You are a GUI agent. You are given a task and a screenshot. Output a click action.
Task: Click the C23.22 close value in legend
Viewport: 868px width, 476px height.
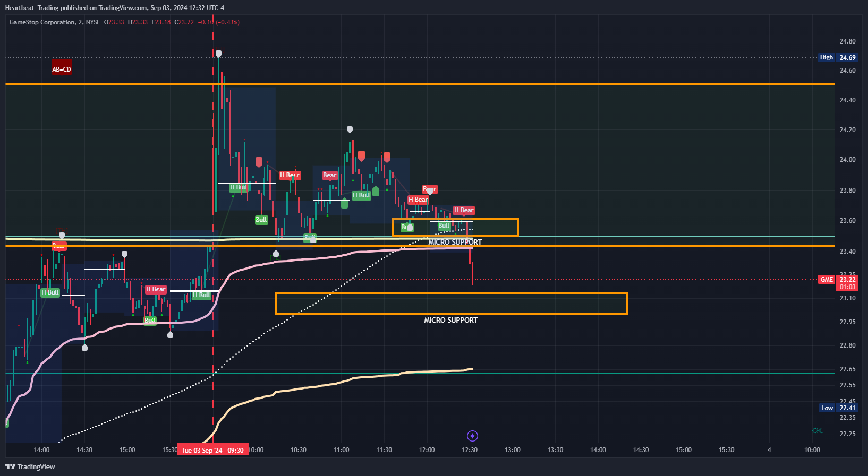pyautogui.click(x=184, y=22)
